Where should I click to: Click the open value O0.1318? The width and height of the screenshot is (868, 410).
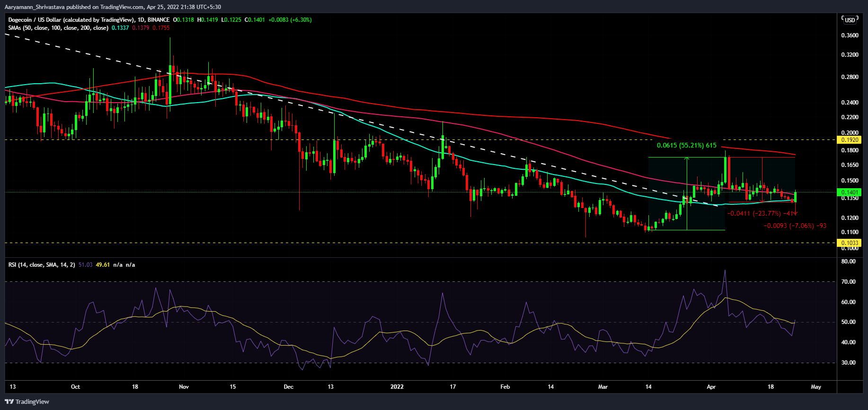[x=184, y=20]
